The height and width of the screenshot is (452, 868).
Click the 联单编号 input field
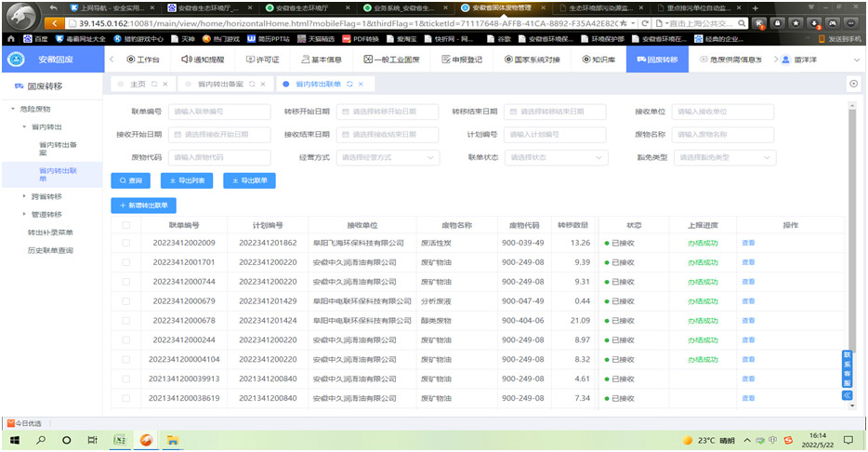pyautogui.click(x=219, y=112)
